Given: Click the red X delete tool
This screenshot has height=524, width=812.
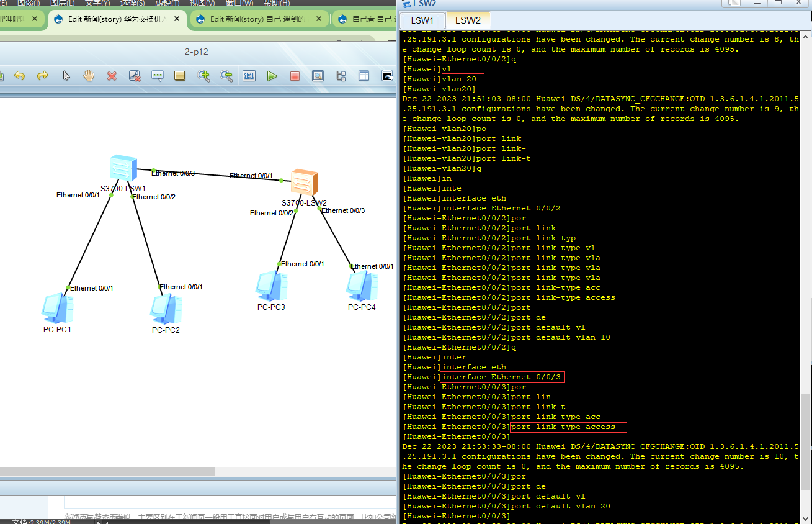Looking at the screenshot, I should 112,76.
